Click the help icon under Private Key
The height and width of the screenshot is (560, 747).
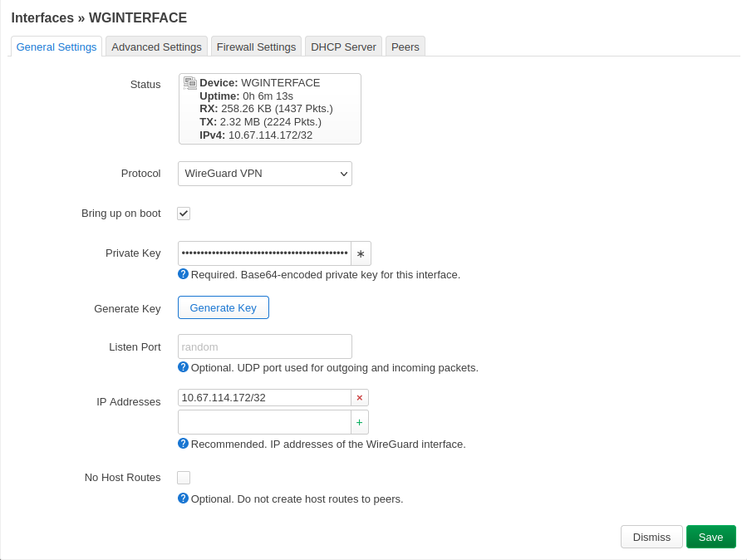[x=184, y=274]
